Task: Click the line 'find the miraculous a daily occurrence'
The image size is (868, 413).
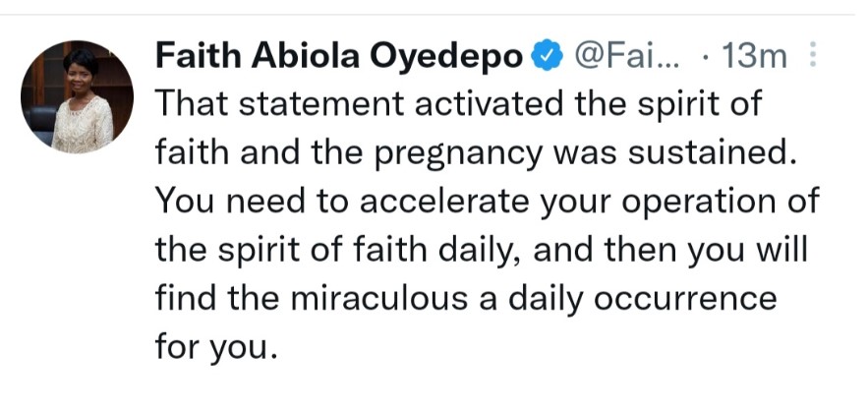Action: coord(466,299)
